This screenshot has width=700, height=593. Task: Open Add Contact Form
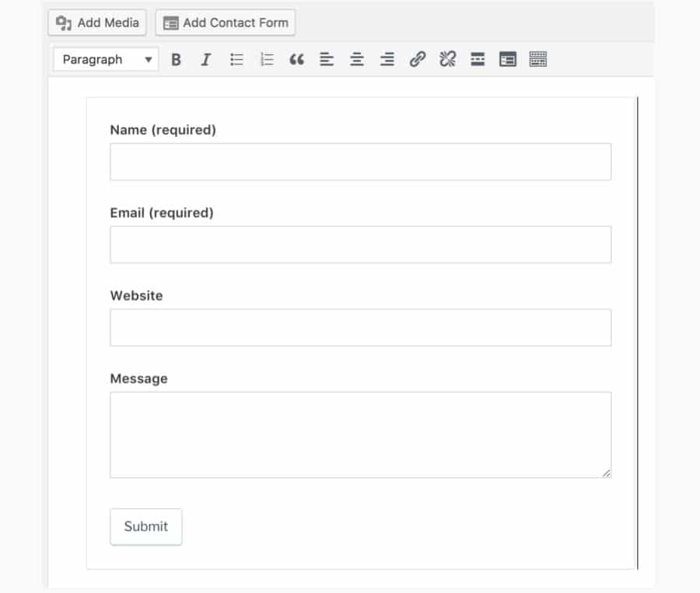[226, 23]
